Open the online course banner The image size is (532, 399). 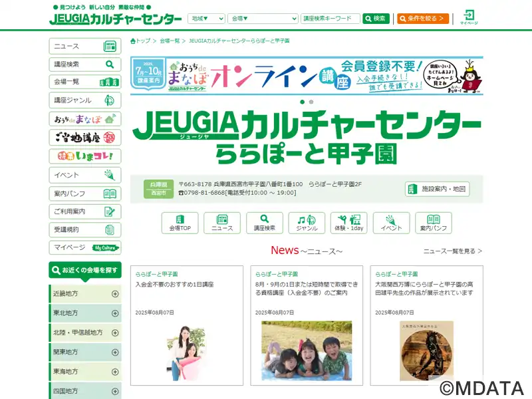point(307,76)
